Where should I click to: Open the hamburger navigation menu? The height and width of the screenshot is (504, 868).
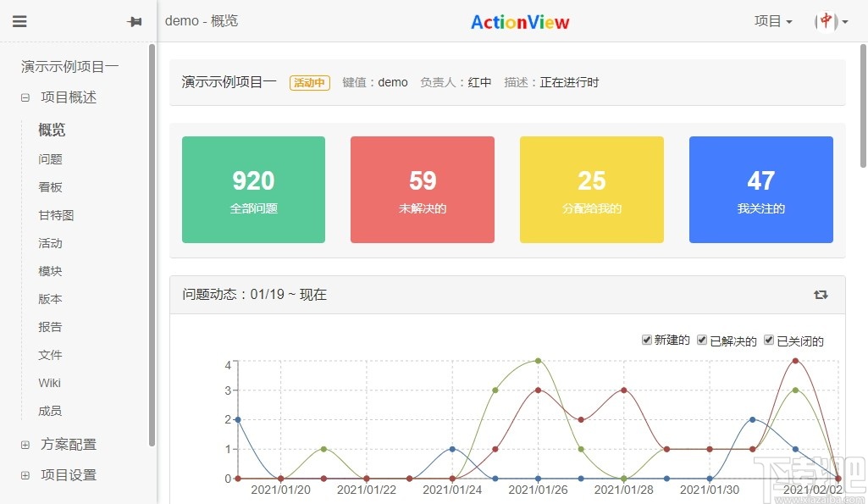pos(19,21)
